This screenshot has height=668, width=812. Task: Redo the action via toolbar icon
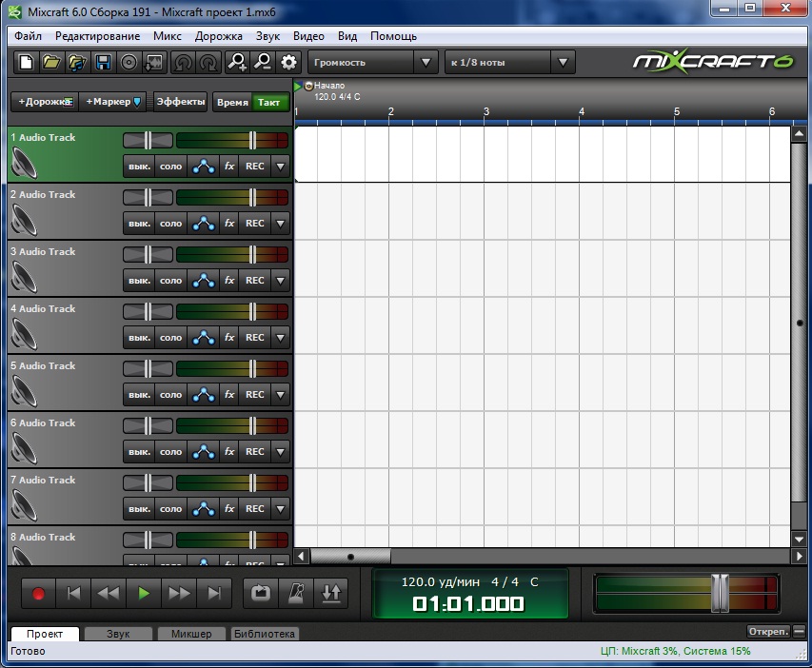pos(208,63)
